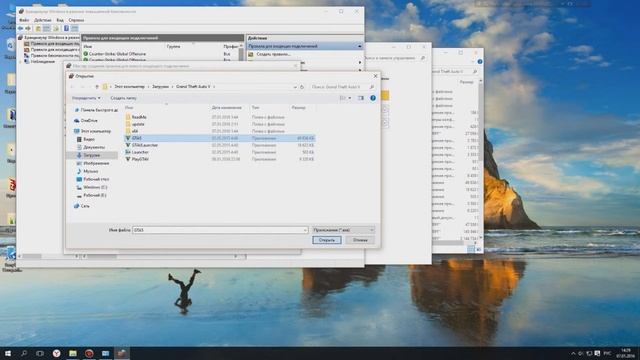Open the view options dropdown arrow
Image resolution: width=640 pixels, height=360 pixels.
coord(350,98)
